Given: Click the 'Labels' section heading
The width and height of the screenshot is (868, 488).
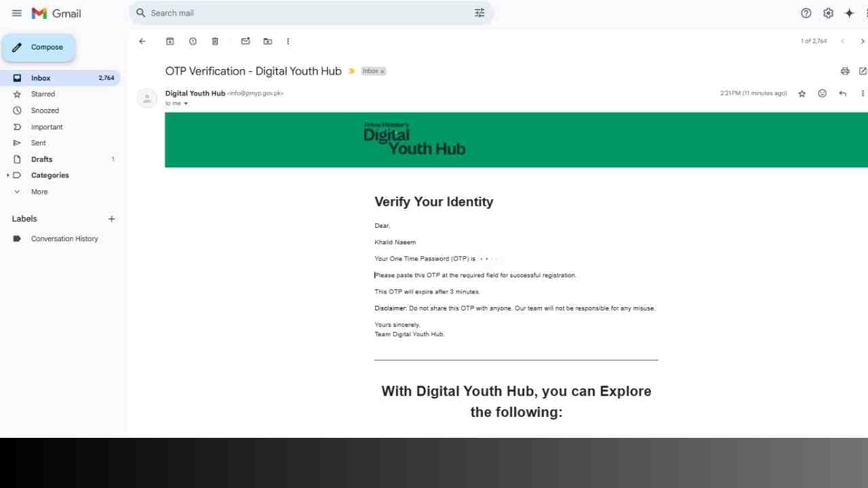Looking at the screenshot, I should (x=24, y=219).
